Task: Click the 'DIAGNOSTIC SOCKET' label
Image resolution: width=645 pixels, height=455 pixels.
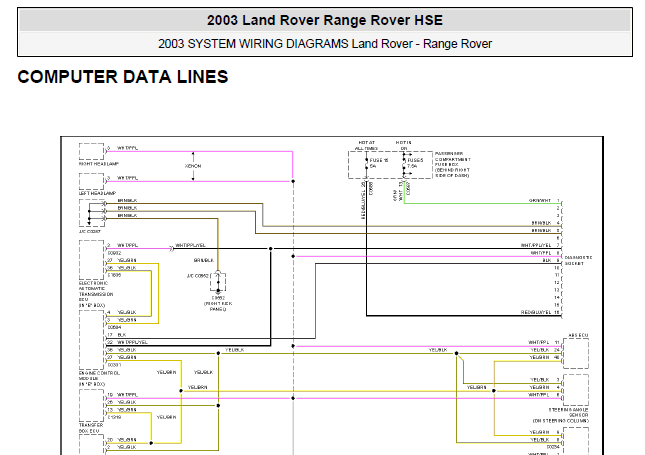Action: [578, 260]
